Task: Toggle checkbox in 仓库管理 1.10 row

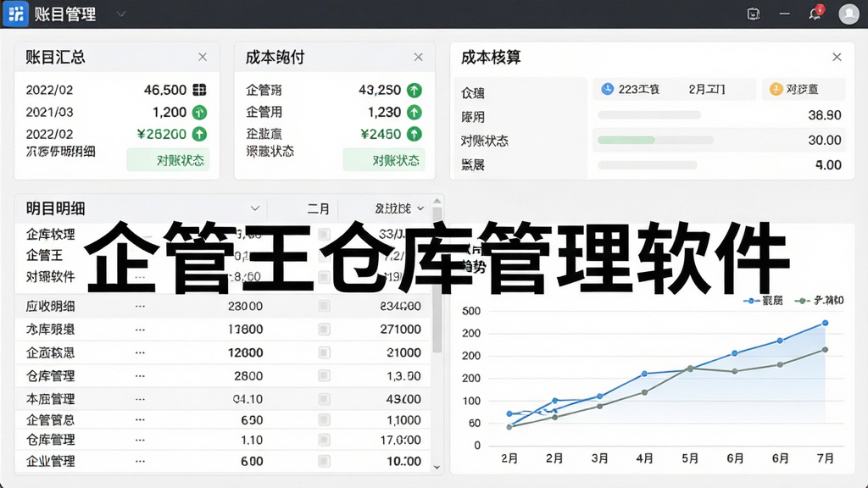Action: click(x=325, y=440)
